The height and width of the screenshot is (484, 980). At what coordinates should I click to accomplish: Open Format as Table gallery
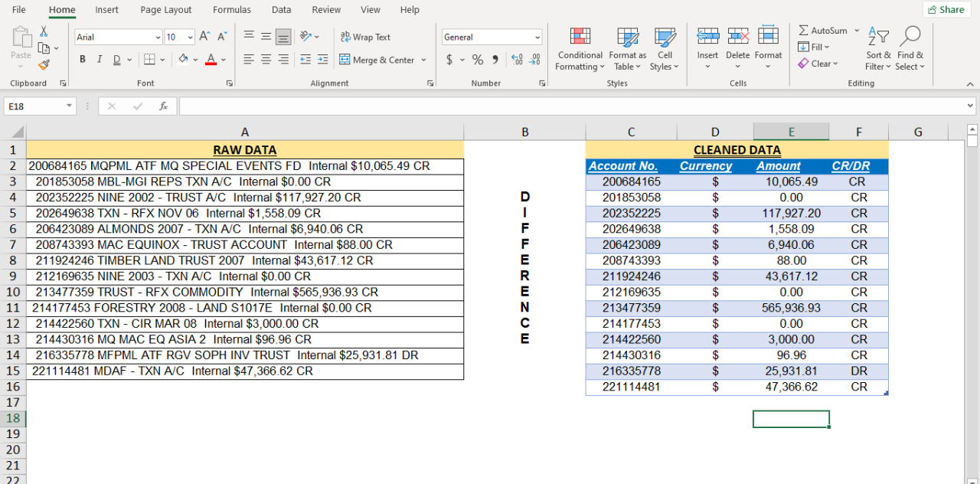[628, 49]
